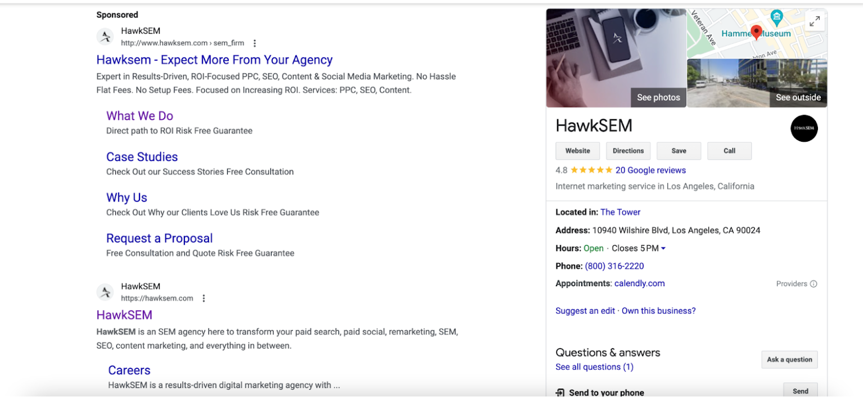The image size is (868, 397).
Task: Click the Directions button
Action: 628,151
